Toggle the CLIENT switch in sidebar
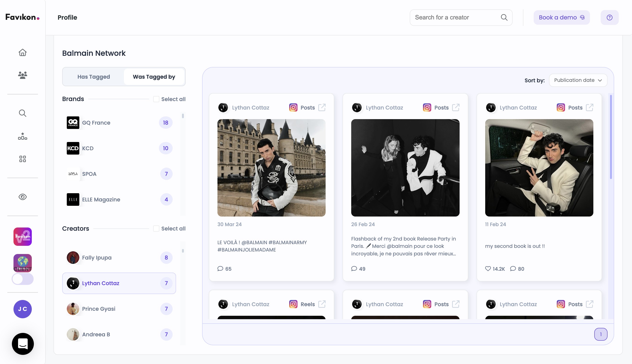Screen dimensions: 632x364 pos(22,279)
